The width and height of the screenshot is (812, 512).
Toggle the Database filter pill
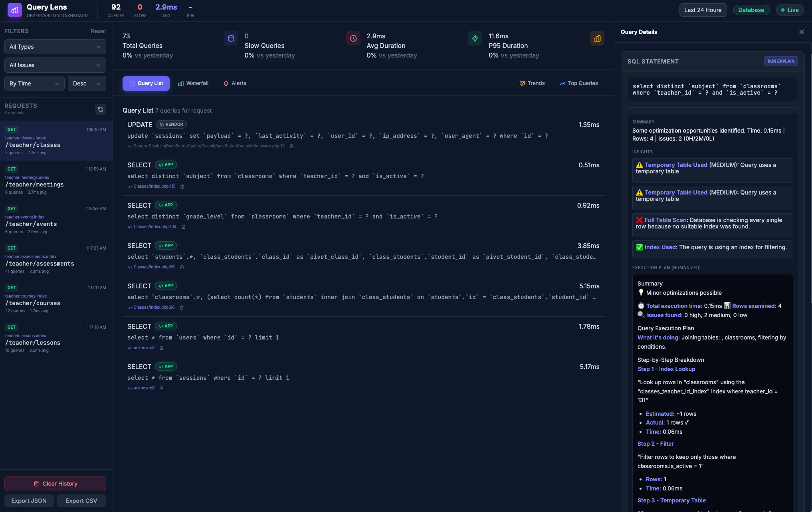pos(751,10)
